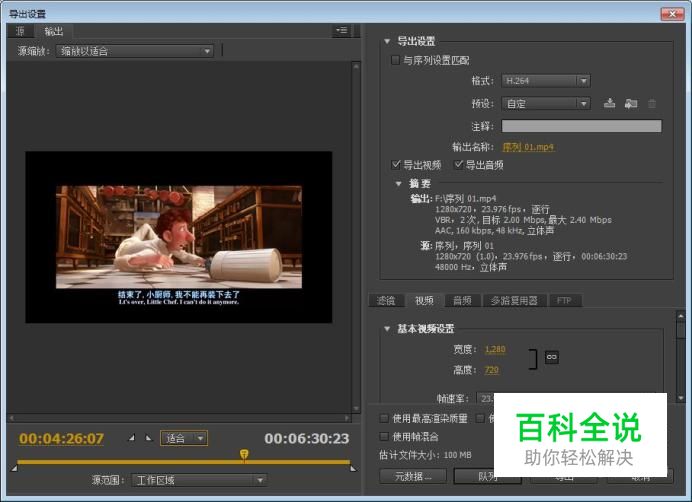
Task: Open the preview panel flyout menu icon
Action: click(x=342, y=31)
